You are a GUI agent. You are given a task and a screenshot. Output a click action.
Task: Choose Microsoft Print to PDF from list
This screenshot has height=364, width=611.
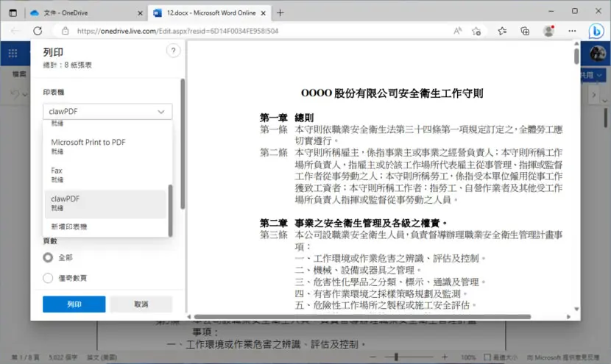tap(105, 147)
